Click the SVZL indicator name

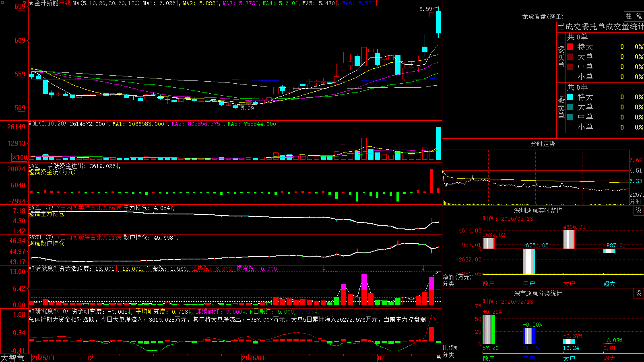(35, 208)
